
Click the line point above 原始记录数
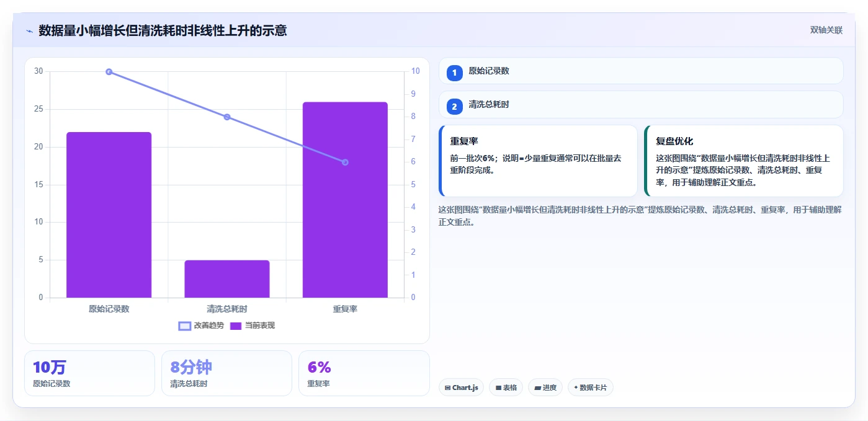(109, 72)
